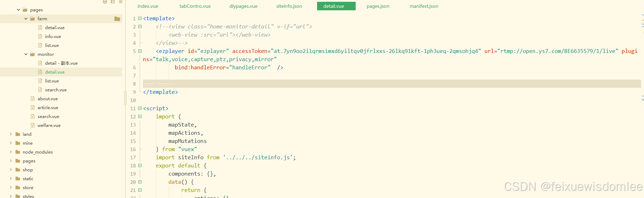
Task: Click the node_modules folder icon
Action: tap(18, 152)
